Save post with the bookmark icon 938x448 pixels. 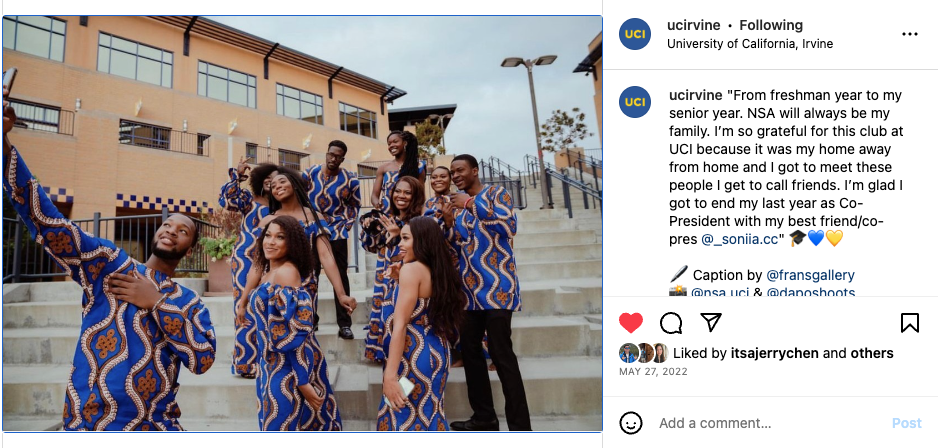909,323
